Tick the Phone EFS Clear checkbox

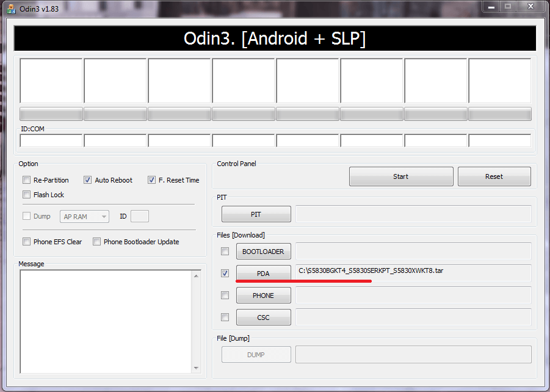27,241
